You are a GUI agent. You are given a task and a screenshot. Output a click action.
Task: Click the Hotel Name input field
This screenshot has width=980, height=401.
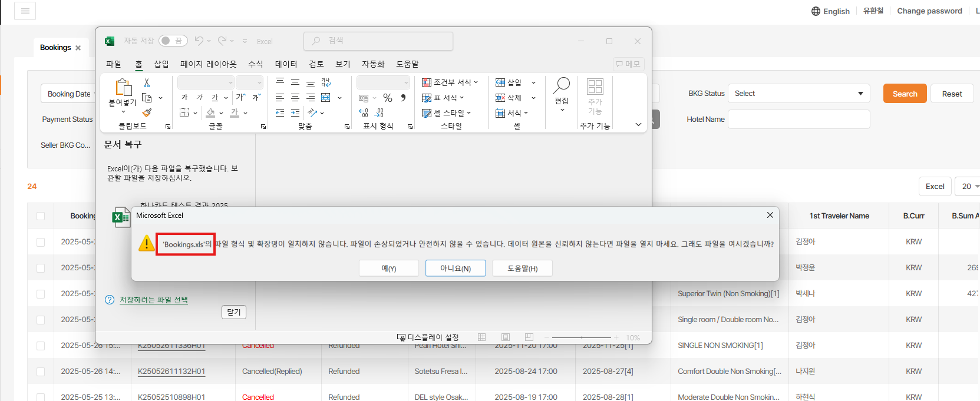point(798,120)
